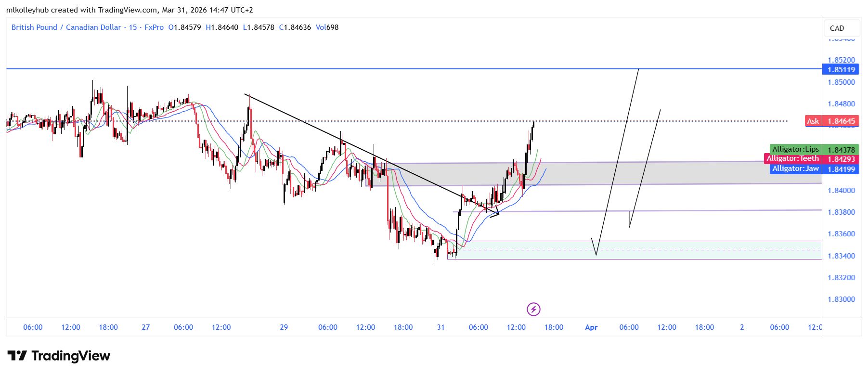The width and height of the screenshot is (868, 375).
Task: Select British Pound / Canadian Dollar symbol title
Action: 66,27
